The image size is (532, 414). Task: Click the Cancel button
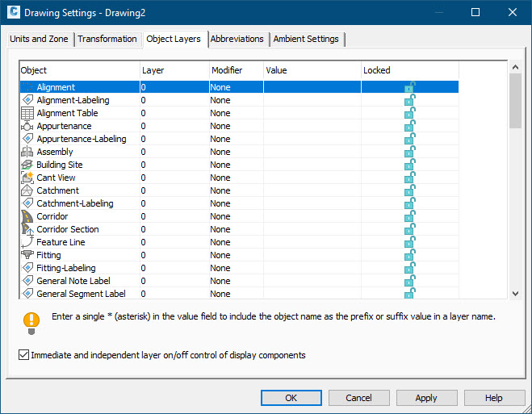click(358, 398)
